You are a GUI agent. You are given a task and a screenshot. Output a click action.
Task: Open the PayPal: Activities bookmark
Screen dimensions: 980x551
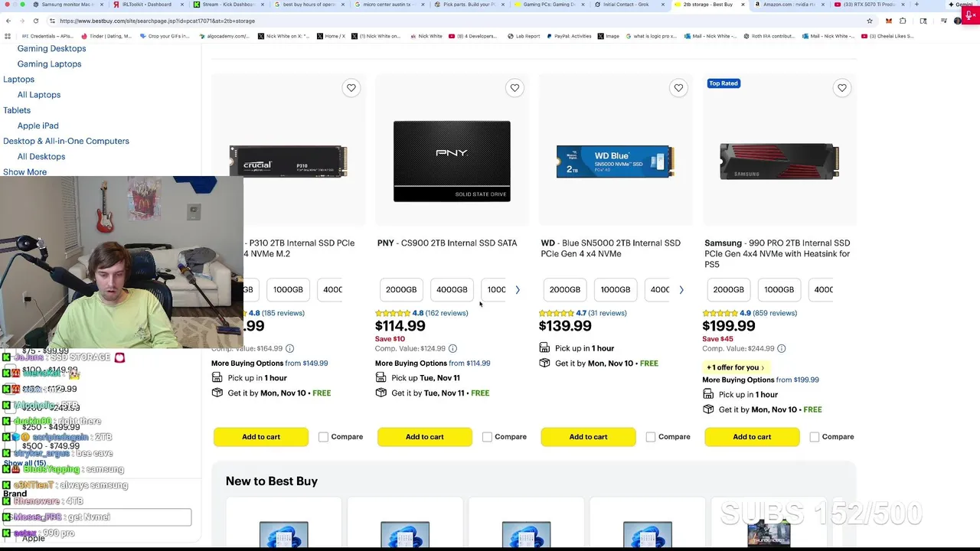570,36
